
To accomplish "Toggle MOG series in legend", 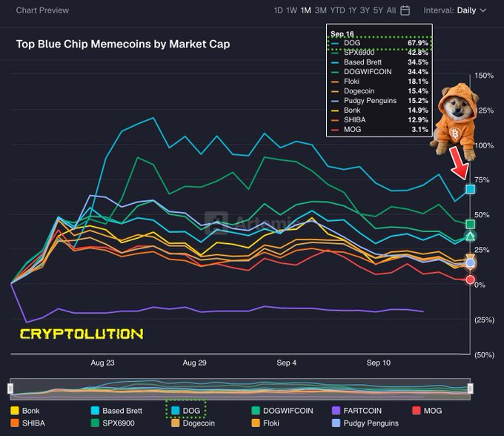I will pyautogui.click(x=427, y=411).
